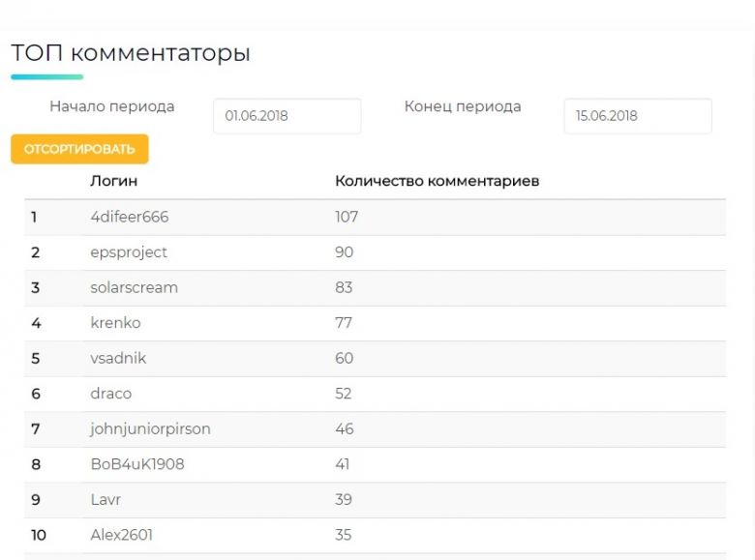Open the Lavr commenter entry

[106, 499]
